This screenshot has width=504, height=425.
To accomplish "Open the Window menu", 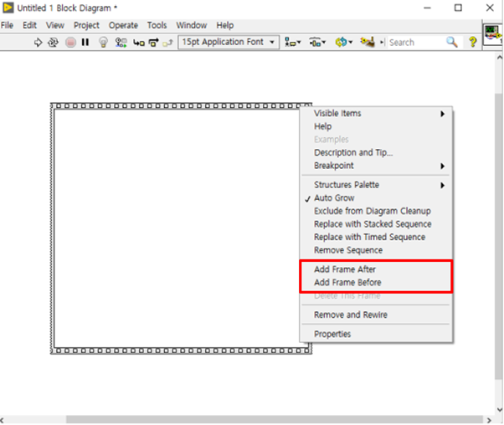I will 192,25.
